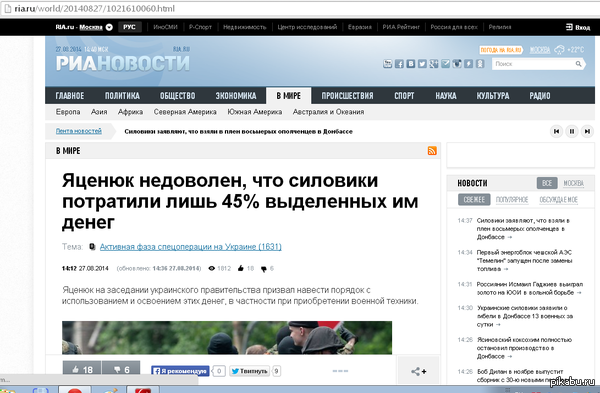Open the Facebook icon in header

tap(399, 64)
